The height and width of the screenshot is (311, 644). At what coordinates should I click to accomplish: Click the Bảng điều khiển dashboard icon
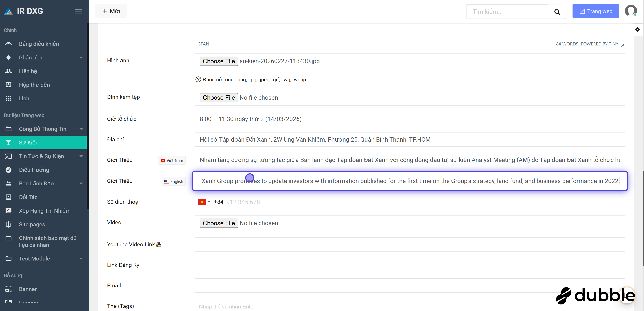tap(8, 44)
